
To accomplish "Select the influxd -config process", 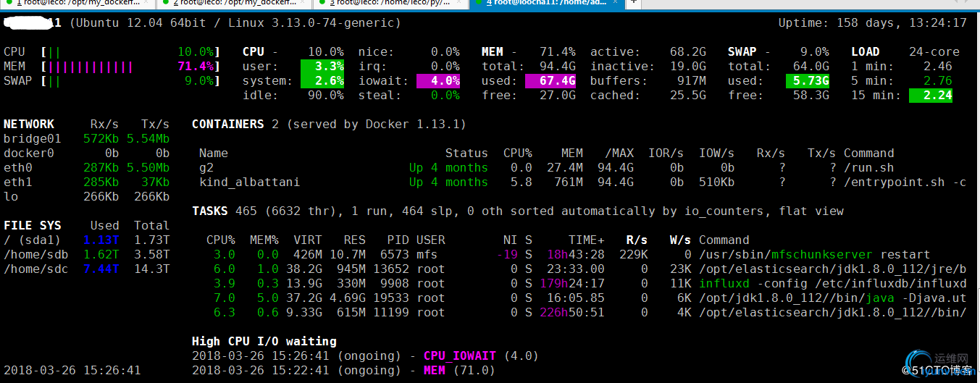I will pos(587,284).
